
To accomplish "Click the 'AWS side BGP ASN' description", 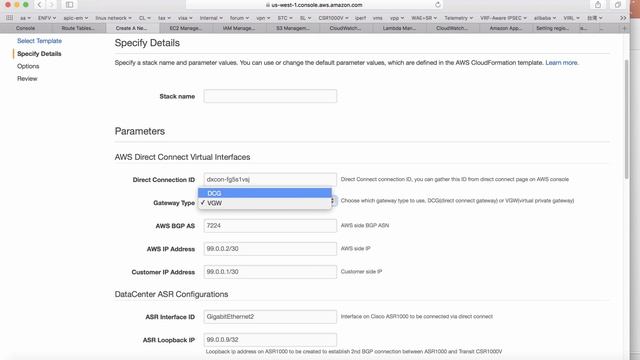I will (x=364, y=225).
